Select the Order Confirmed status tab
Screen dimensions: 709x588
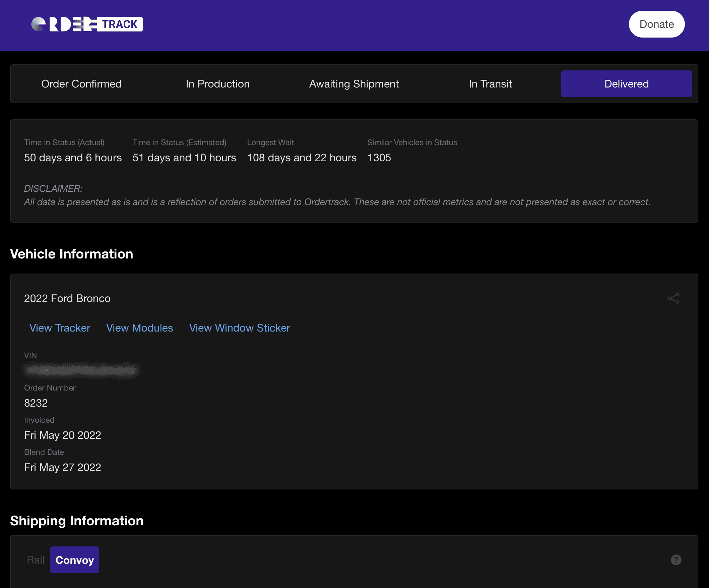point(81,84)
